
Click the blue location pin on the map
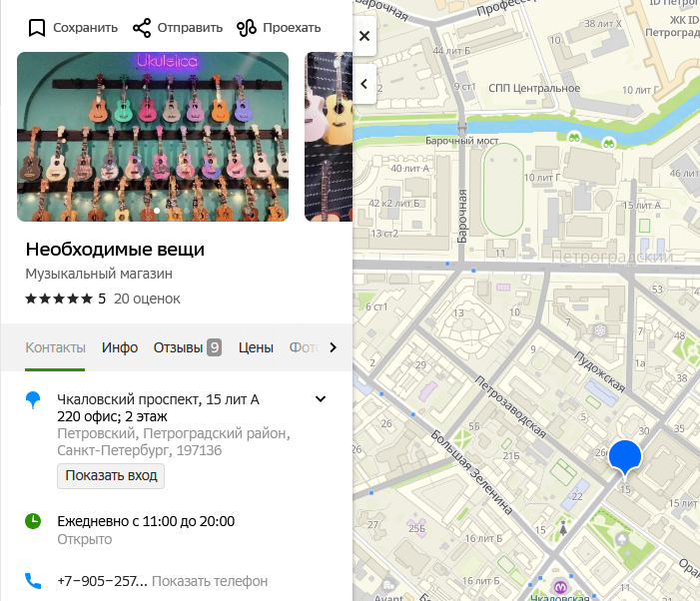pos(625,457)
